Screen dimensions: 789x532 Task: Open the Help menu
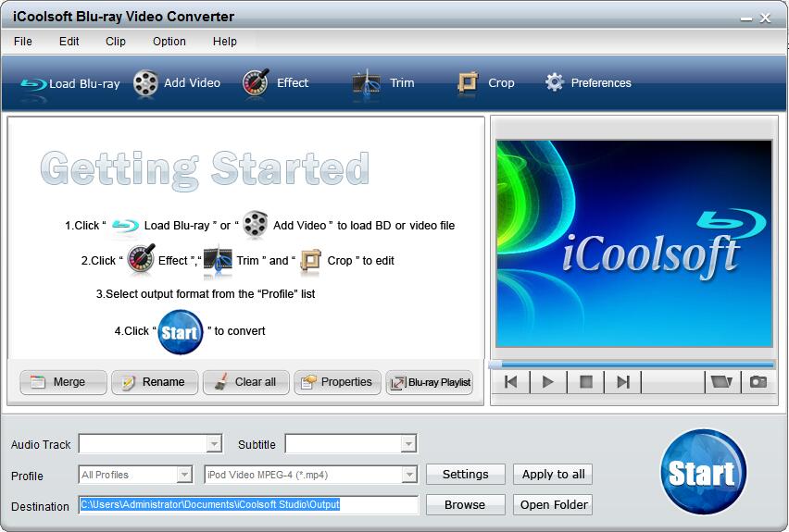pyautogui.click(x=224, y=42)
